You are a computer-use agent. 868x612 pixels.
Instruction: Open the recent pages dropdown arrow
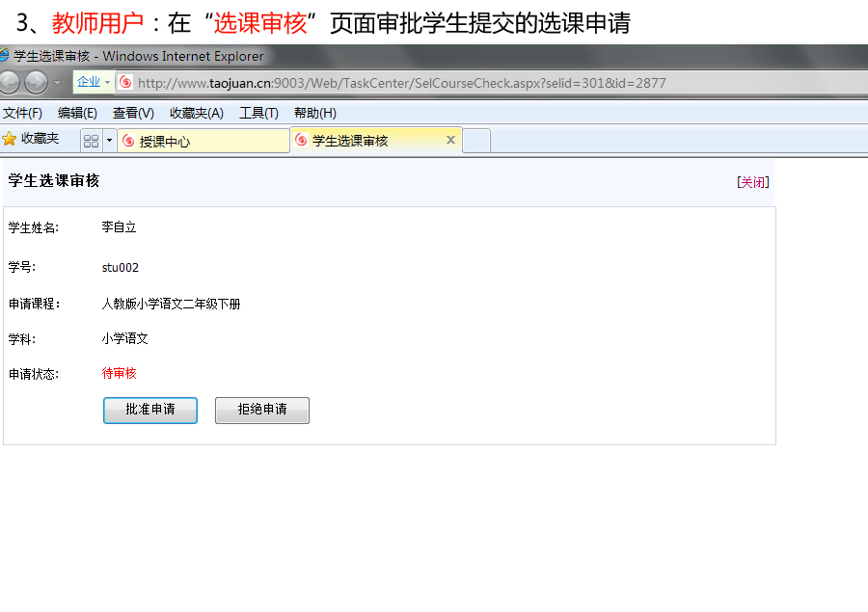(x=58, y=83)
